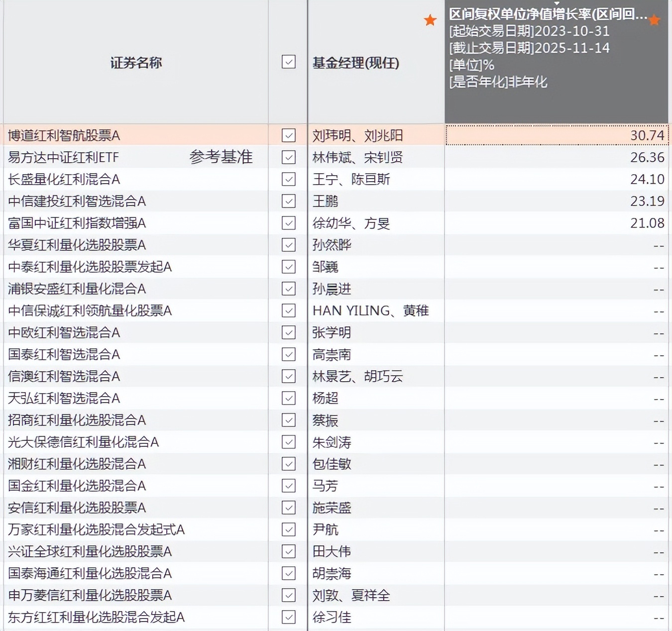Select the 中信保诚红利领航量化股票A fund name

coord(90,311)
